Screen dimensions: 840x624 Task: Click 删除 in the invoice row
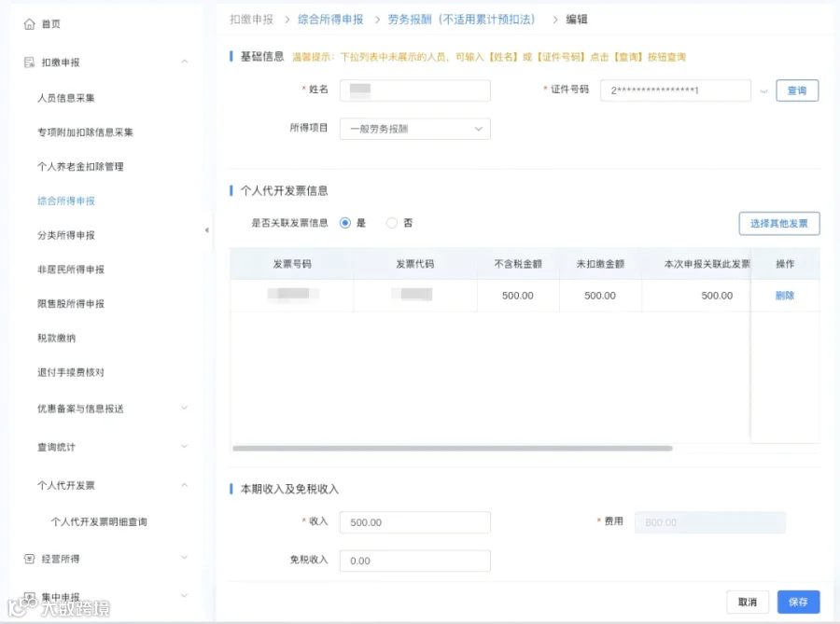(x=785, y=296)
